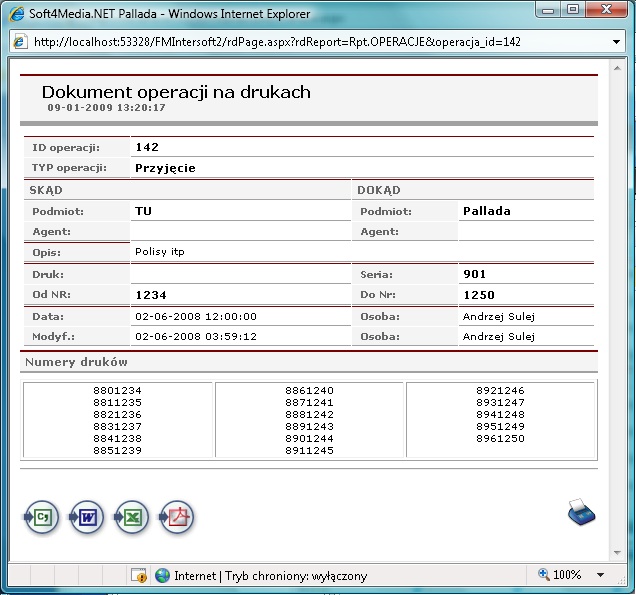Click form number 8861240
This screenshot has width=636, height=595.
[309, 391]
